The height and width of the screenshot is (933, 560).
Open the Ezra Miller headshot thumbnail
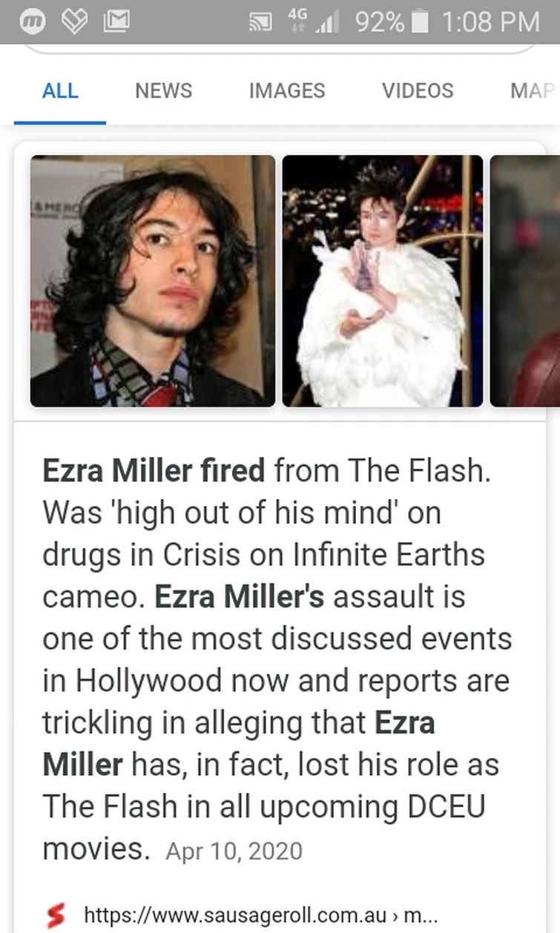[x=153, y=281]
